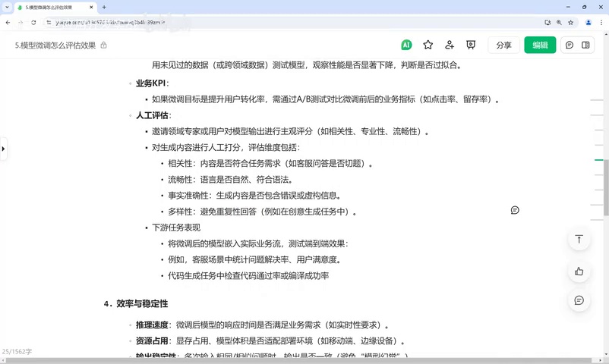This screenshot has height=364, width=609.
Task: Start presentation mode icon
Action: coord(471,45)
